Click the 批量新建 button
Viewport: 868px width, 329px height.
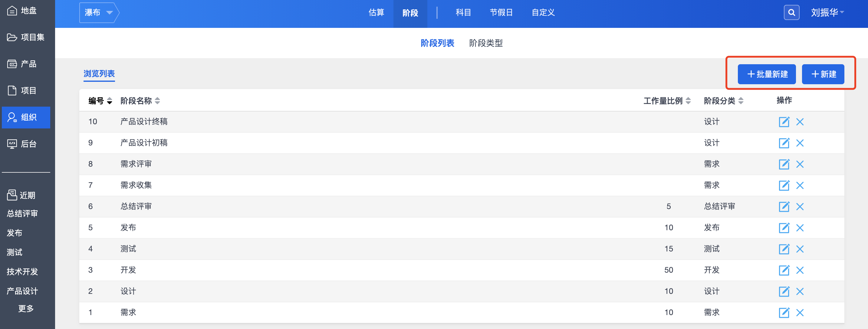pyautogui.click(x=767, y=74)
